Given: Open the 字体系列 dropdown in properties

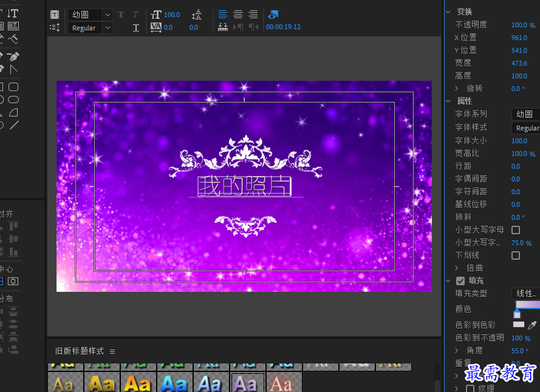Looking at the screenshot, I should coord(526,114).
